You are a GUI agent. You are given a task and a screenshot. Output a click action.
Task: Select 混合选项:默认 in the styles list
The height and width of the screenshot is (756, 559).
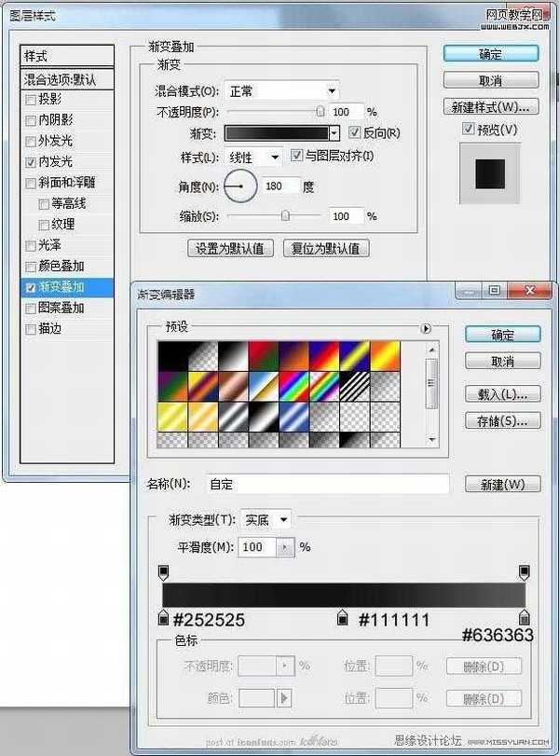pos(67,79)
